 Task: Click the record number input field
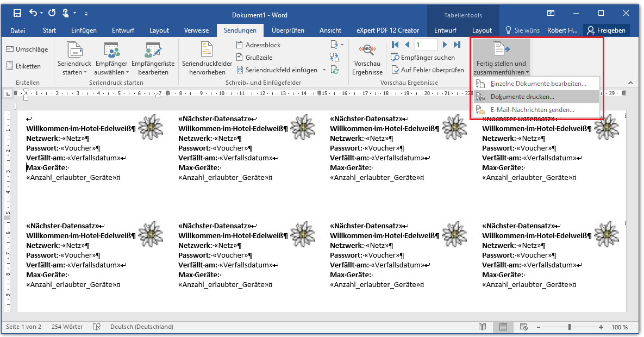click(426, 45)
